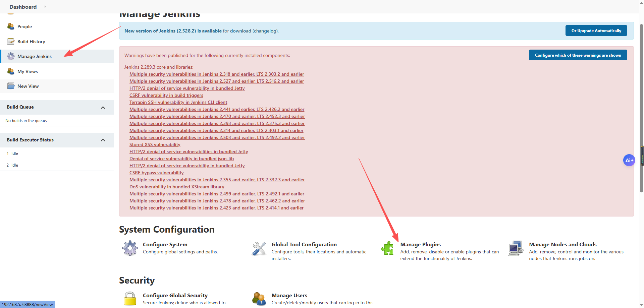Open warning for Jenkins 2.503 and earlier
Image resolution: width=644 pixels, height=308 pixels.
pos(217,137)
